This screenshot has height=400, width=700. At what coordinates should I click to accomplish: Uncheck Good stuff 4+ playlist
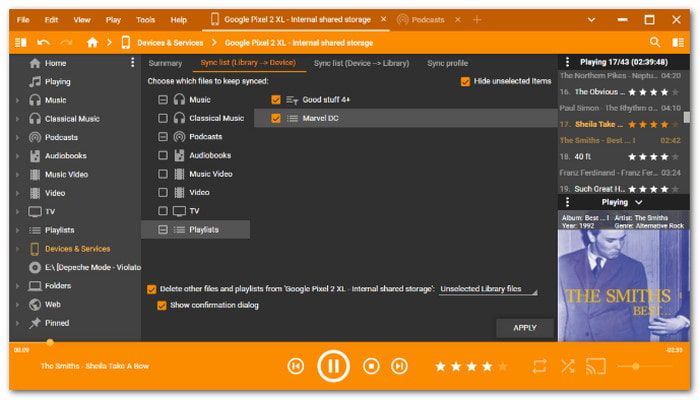coord(276,100)
